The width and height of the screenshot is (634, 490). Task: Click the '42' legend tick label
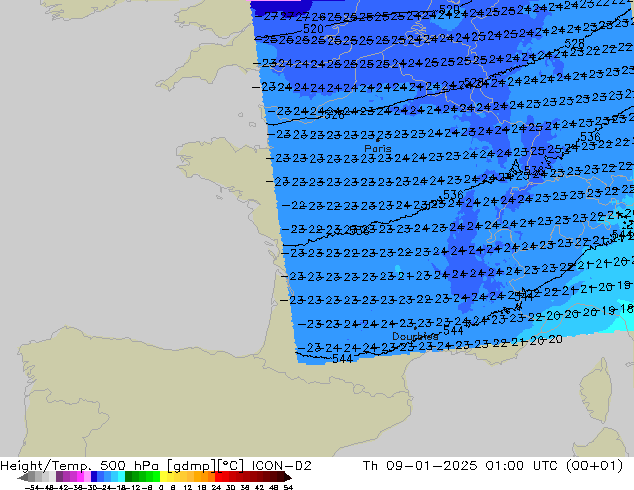[259, 487]
